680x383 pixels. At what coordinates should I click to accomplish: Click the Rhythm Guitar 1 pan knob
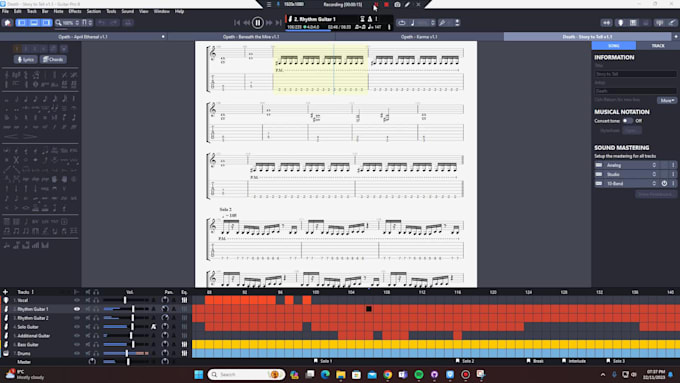(x=165, y=309)
